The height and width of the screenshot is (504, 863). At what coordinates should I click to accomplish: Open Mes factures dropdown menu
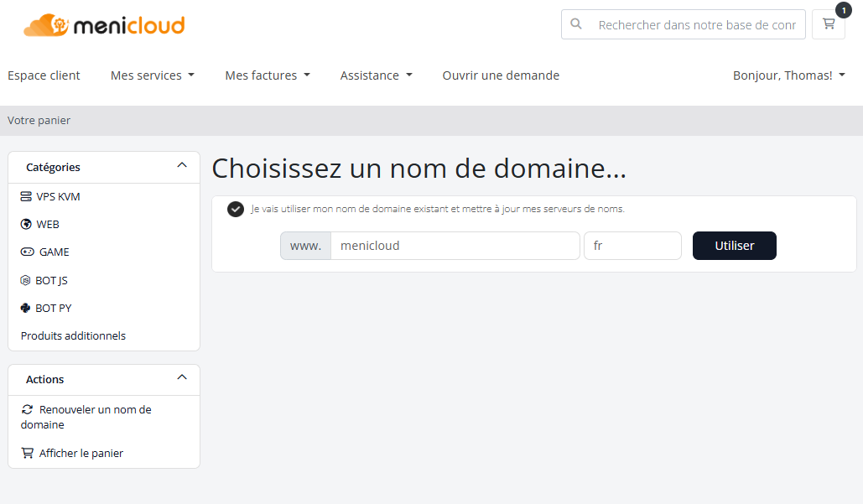[268, 75]
